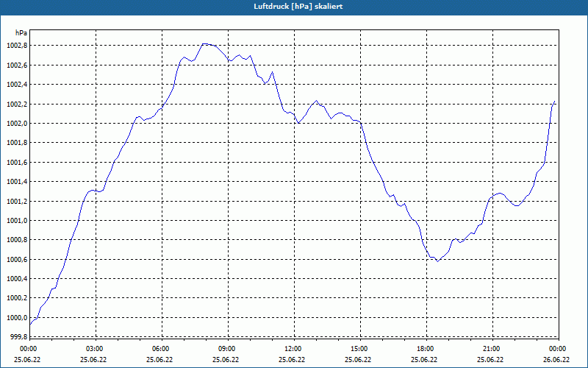Select the "25.06.22" date under 21:00
588x368 pixels.
tap(490, 360)
